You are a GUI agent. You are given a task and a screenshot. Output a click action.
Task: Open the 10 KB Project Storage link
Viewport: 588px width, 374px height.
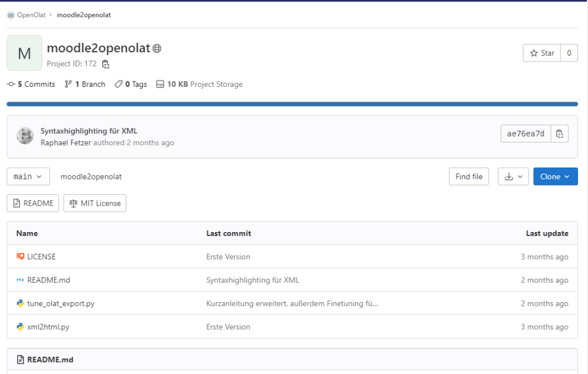point(199,84)
